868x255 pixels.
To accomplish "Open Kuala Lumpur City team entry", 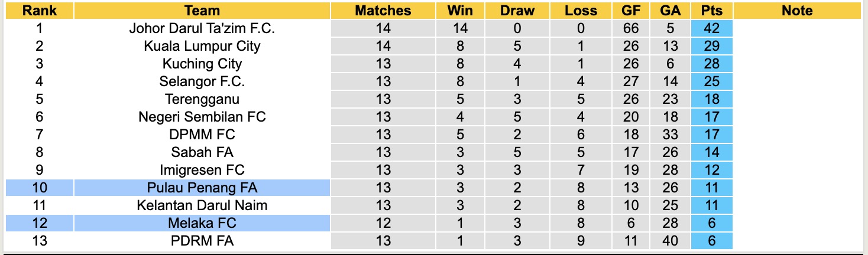I will click(202, 46).
